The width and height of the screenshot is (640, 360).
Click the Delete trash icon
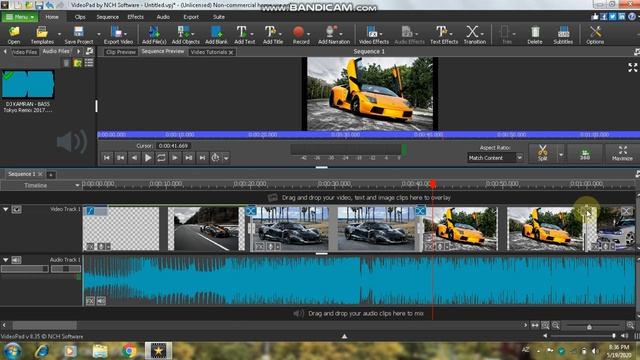(x=535, y=32)
